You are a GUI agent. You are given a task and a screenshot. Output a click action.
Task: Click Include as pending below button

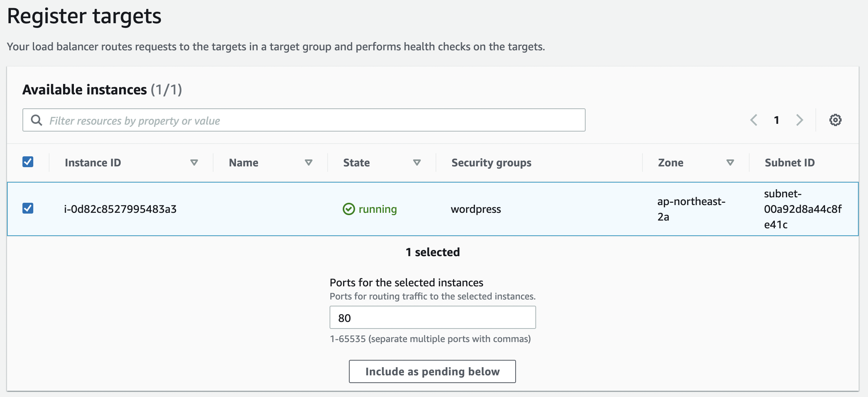[432, 371]
